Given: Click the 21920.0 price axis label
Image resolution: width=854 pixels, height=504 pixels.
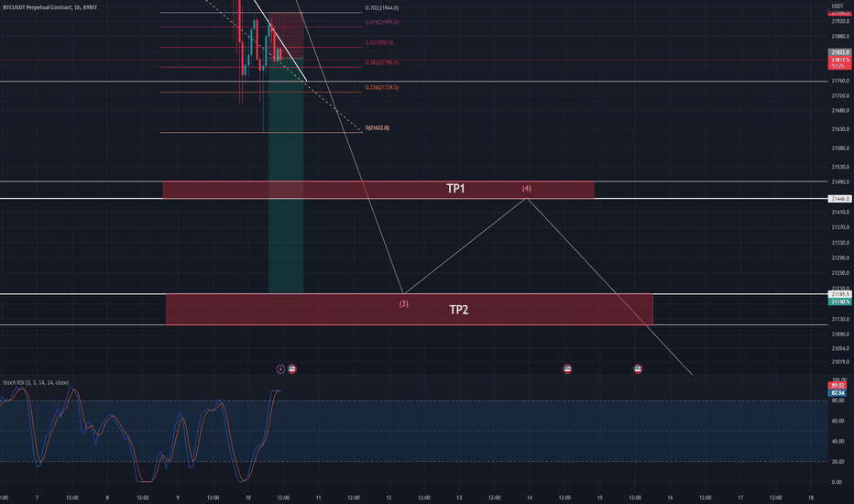Looking at the screenshot, I should coord(840,21).
